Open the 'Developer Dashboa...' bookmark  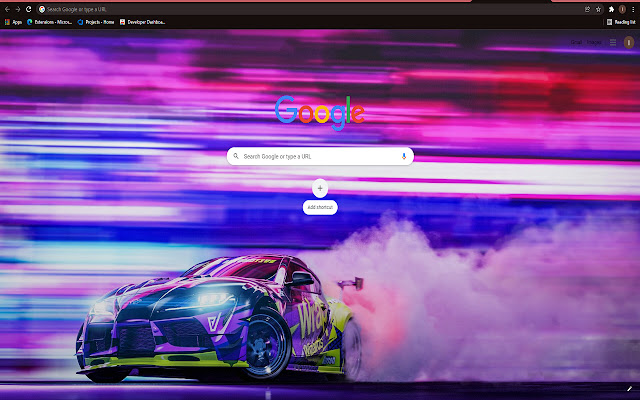(x=142, y=22)
